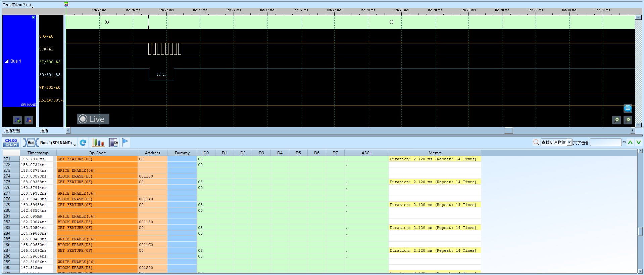Click the CH-00 CH-01 channel icon
The width and height of the screenshot is (644, 275).
pyautogui.click(x=11, y=143)
